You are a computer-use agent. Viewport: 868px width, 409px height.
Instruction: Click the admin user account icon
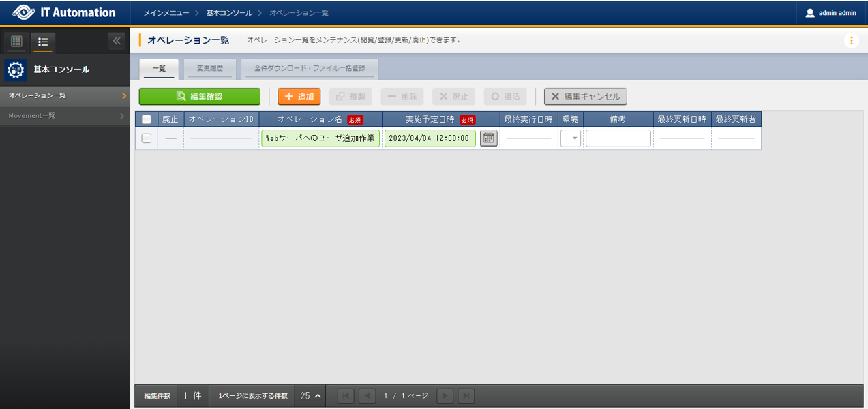tap(810, 12)
